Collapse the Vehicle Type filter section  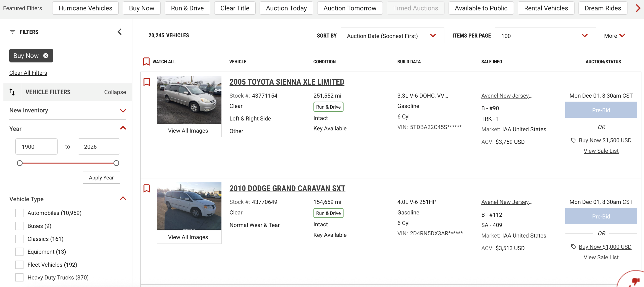(123, 199)
